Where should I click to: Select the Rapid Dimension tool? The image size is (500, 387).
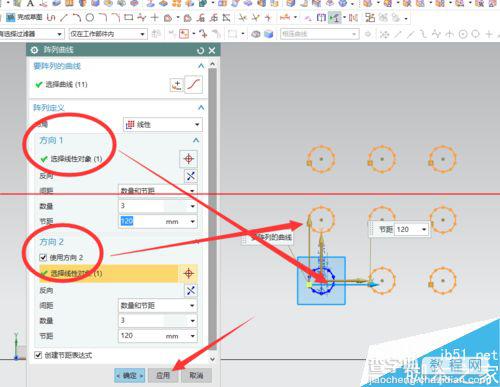(x=285, y=17)
